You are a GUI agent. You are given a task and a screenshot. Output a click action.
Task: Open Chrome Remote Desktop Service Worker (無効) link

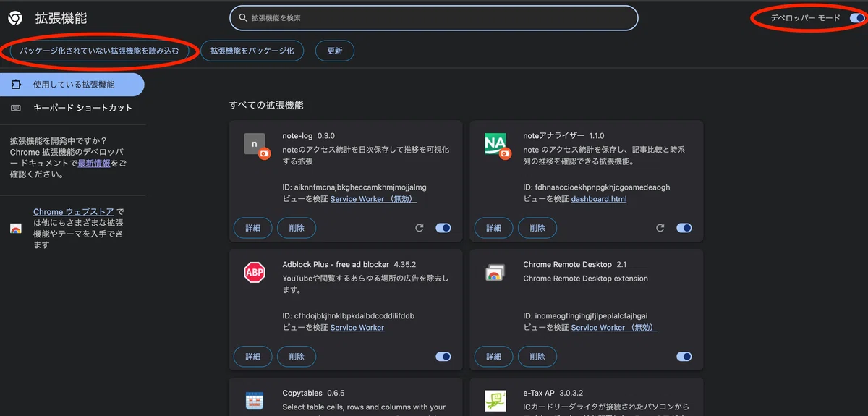tap(614, 328)
